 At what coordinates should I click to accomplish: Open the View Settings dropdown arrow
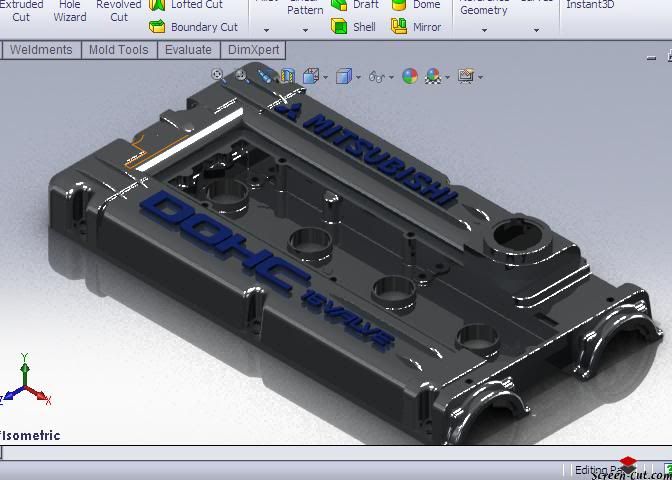tap(480, 78)
